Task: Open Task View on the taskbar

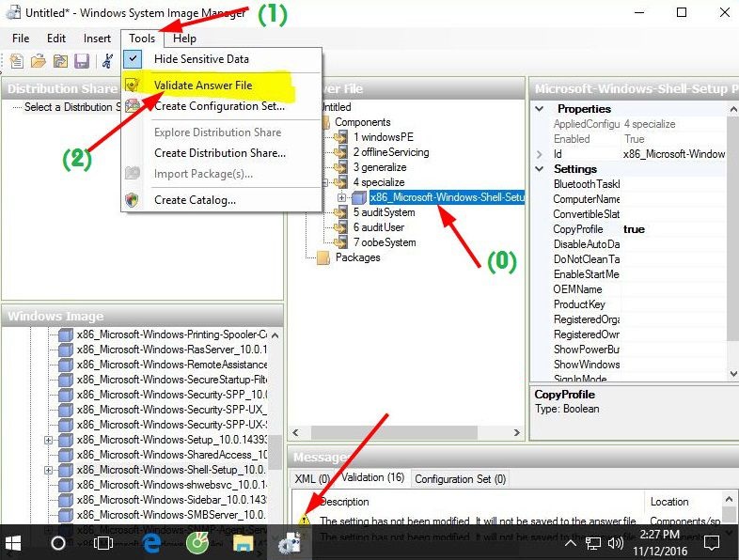Action: 103,543
